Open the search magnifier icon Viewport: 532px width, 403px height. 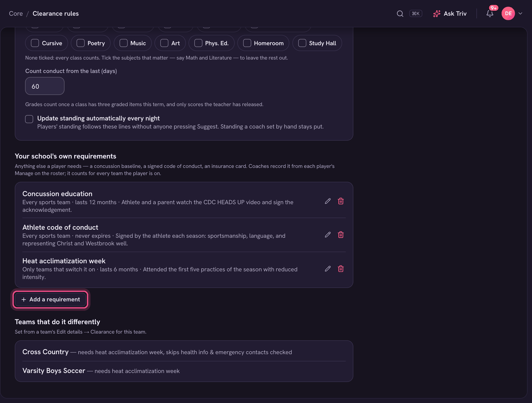[x=400, y=14]
